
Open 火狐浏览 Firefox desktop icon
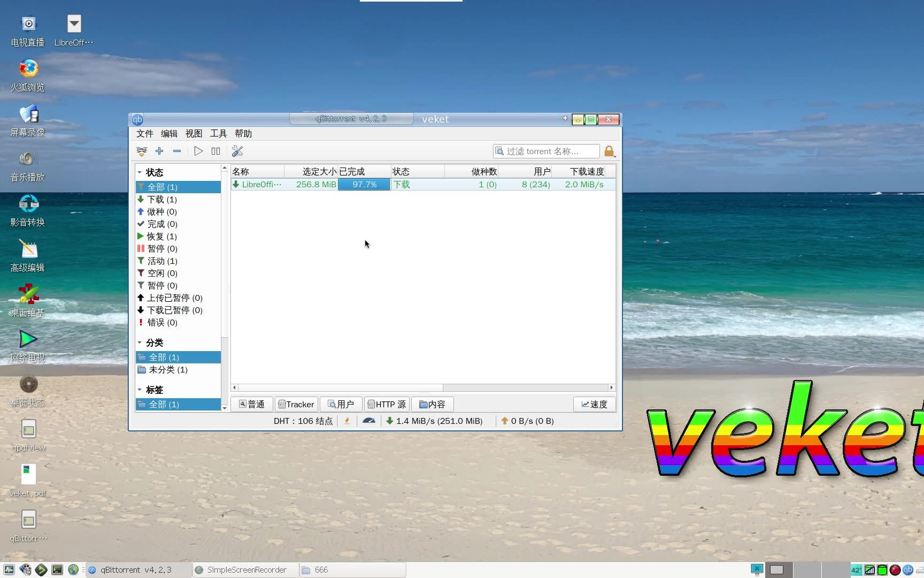click(x=28, y=77)
